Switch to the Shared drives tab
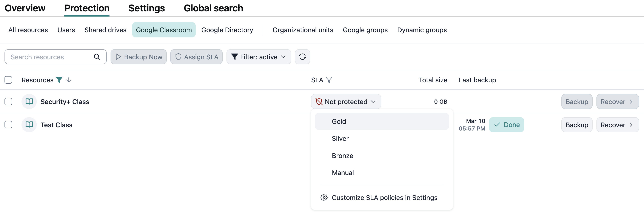Image resolution: width=644 pixels, height=215 pixels. point(105,30)
